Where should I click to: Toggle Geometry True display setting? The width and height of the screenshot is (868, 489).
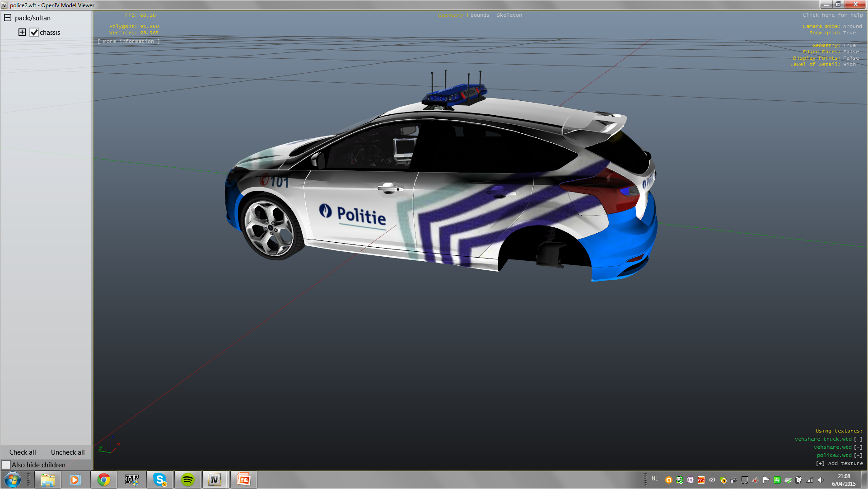tap(834, 45)
